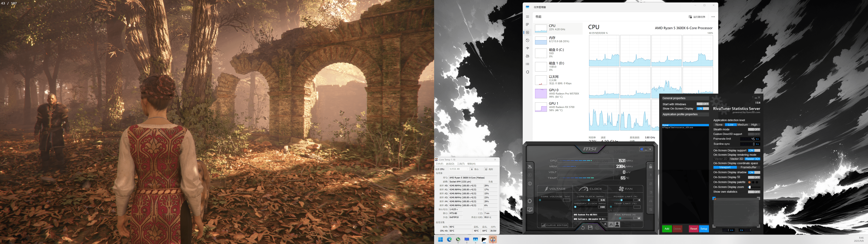Open MSI Afterburner settings gear
This screenshot has width=868, height=244.
pos(530,201)
